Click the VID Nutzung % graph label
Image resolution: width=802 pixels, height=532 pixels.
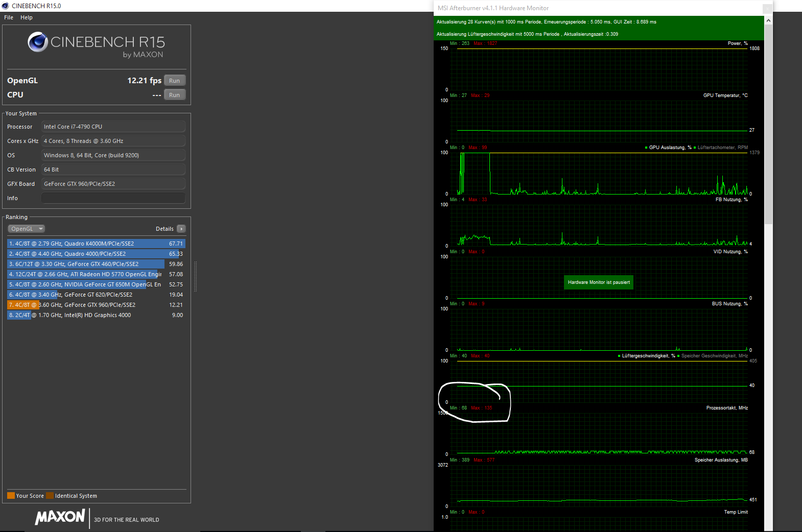pyautogui.click(x=730, y=252)
